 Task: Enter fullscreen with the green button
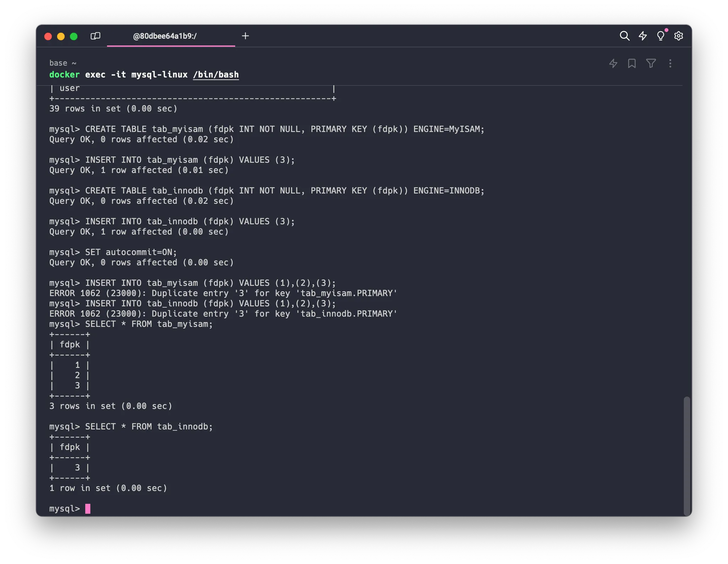coord(74,36)
